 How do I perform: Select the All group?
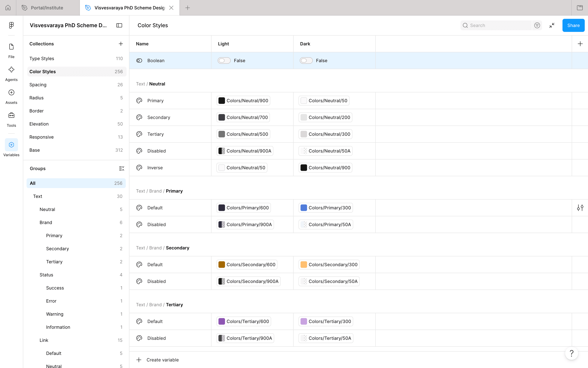[x=76, y=183]
